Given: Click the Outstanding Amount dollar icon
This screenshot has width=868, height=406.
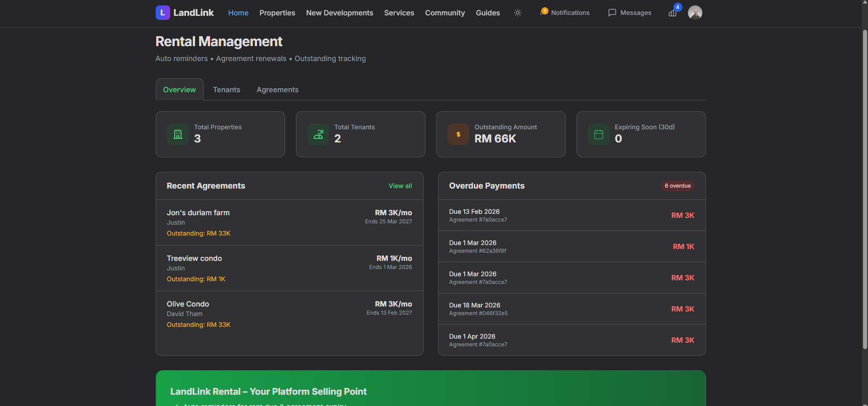Looking at the screenshot, I should [458, 134].
